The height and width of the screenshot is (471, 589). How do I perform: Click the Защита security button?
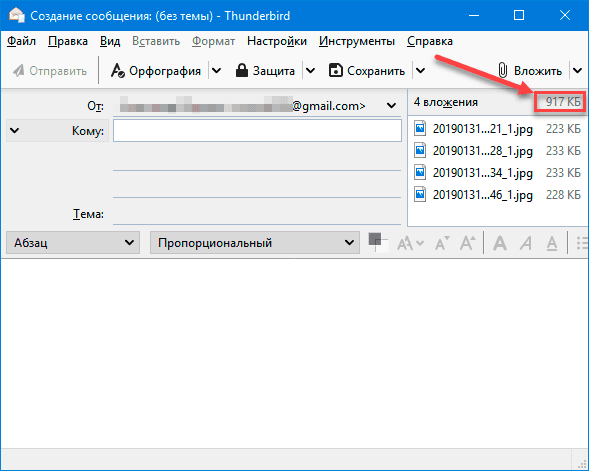(265, 71)
